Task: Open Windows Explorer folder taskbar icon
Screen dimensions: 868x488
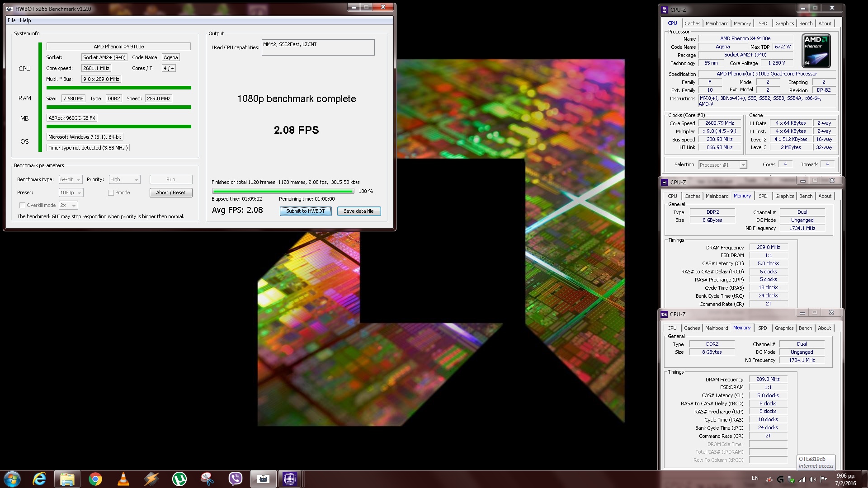Action: coord(67,479)
